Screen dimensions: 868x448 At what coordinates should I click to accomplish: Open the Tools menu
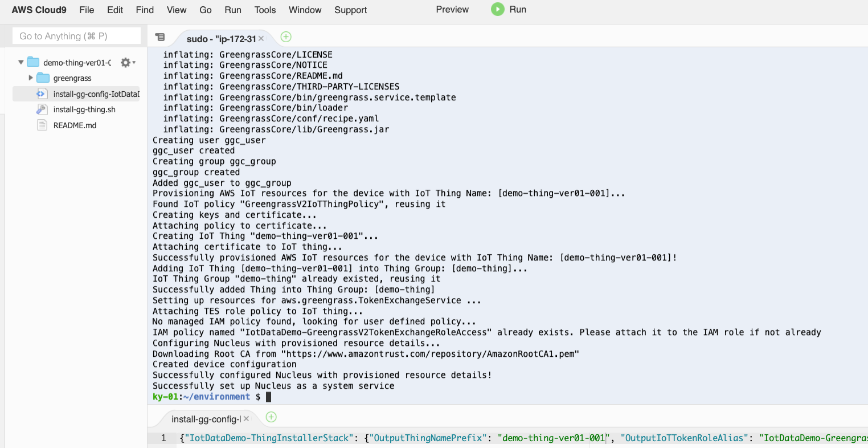265,10
